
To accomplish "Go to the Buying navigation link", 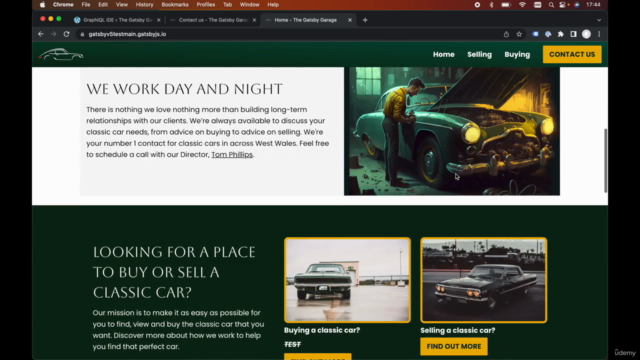I will [x=517, y=54].
